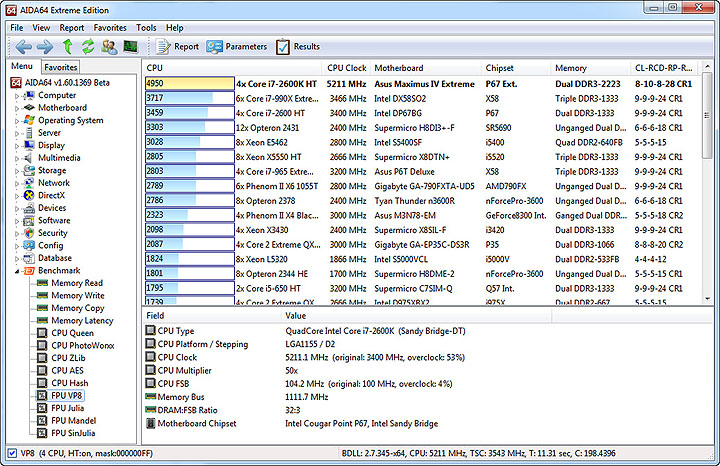Select the Security shield icon in the tree
The image size is (720, 466).
[29, 233]
